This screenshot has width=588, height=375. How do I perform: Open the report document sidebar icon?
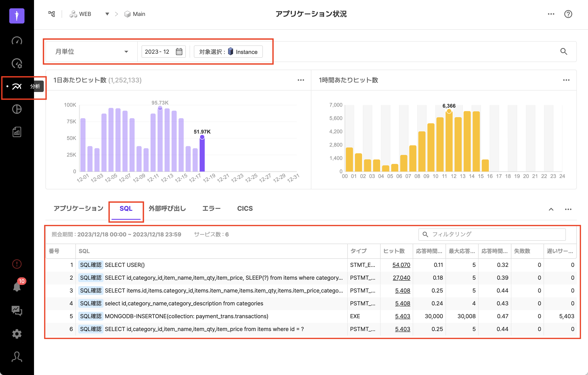point(17,132)
